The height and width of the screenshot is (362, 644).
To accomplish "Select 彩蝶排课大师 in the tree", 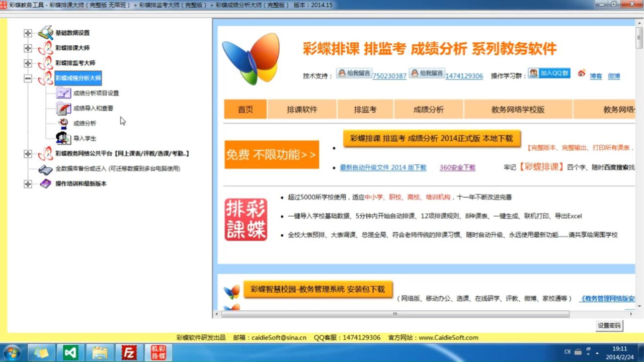I will click(x=72, y=48).
